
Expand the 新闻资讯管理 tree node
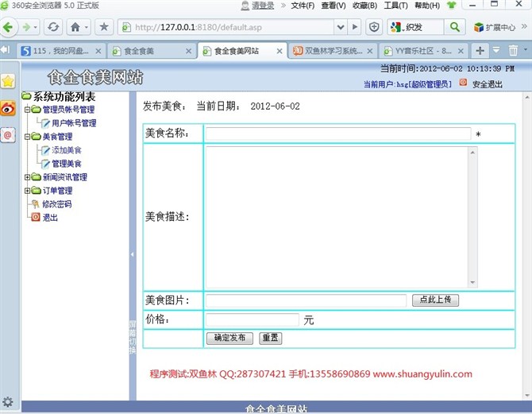pyautogui.click(x=27, y=177)
